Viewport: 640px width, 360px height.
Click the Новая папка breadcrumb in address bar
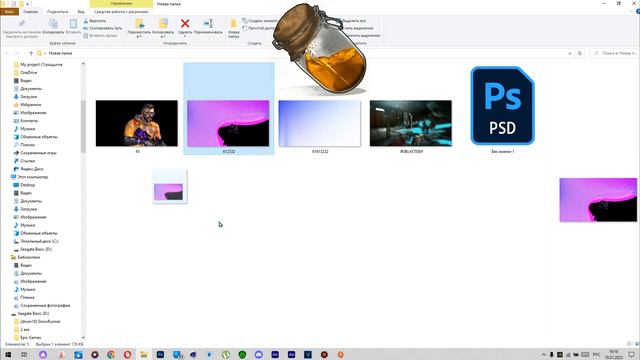(x=60, y=53)
